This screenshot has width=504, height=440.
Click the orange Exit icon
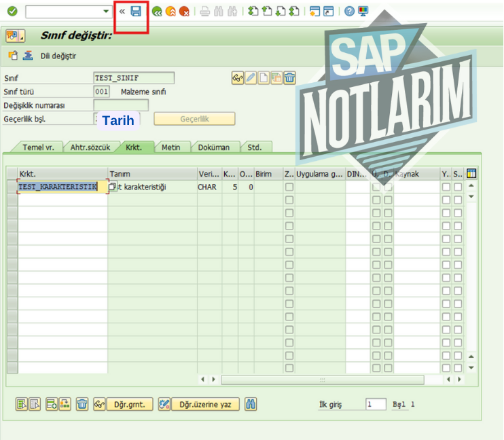(170, 12)
